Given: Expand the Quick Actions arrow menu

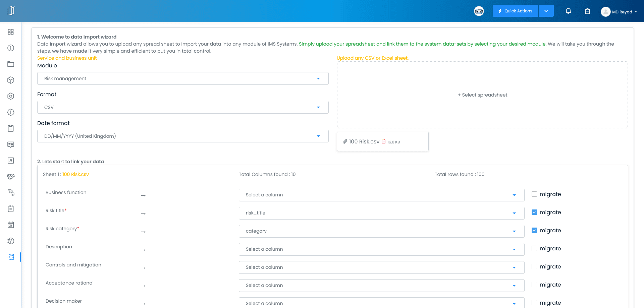Looking at the screenshot, I should 546,11.
